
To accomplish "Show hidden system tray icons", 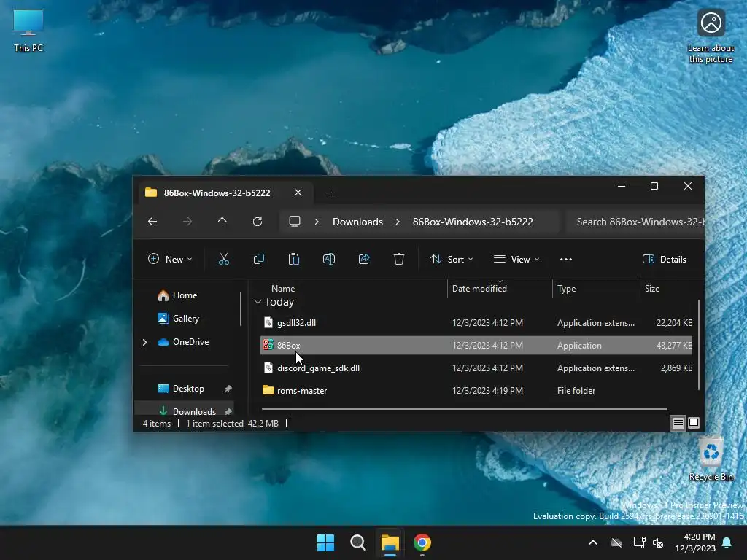I will (593, 542).
